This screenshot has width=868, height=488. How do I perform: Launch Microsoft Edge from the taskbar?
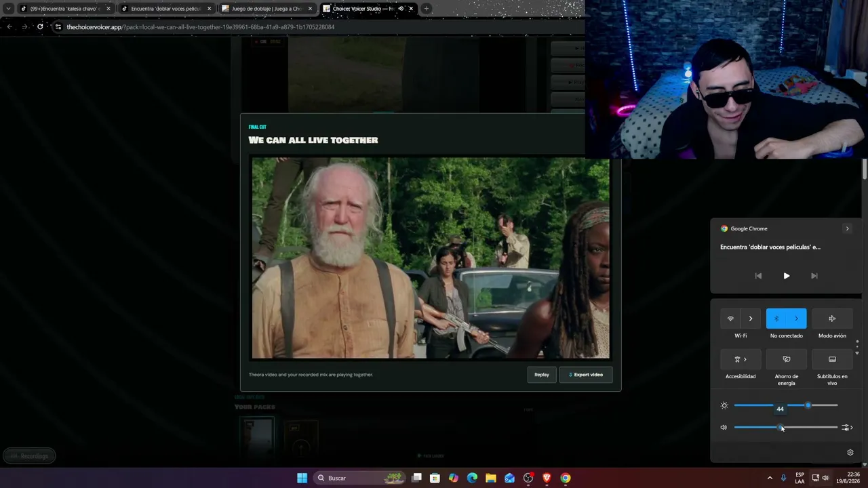(x=472, y=478)
